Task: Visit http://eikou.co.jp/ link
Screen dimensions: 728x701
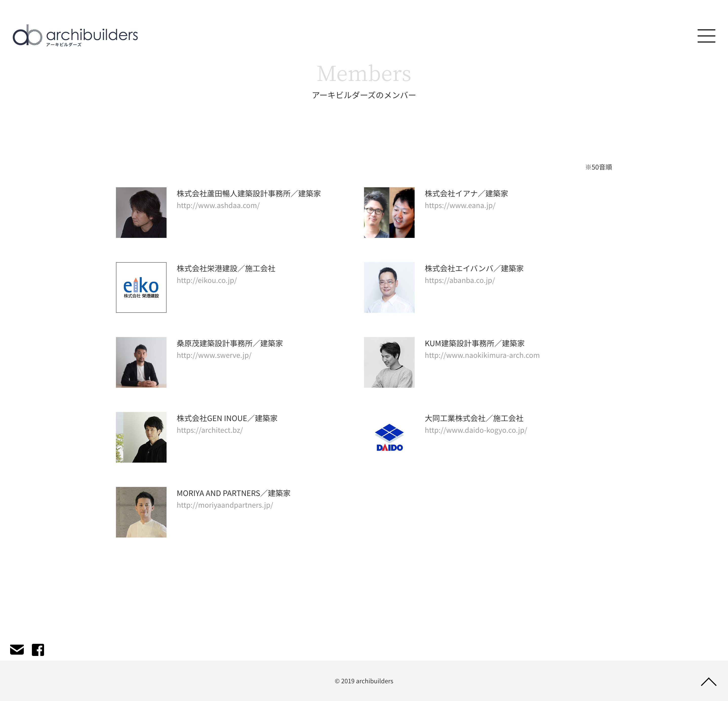Action: coord(207,280)
